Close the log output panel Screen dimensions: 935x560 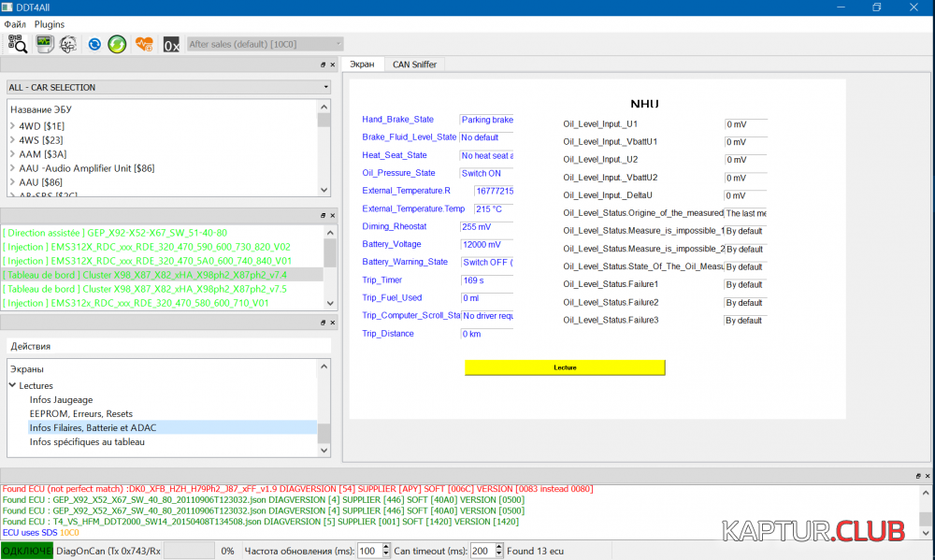click(928, 476)
